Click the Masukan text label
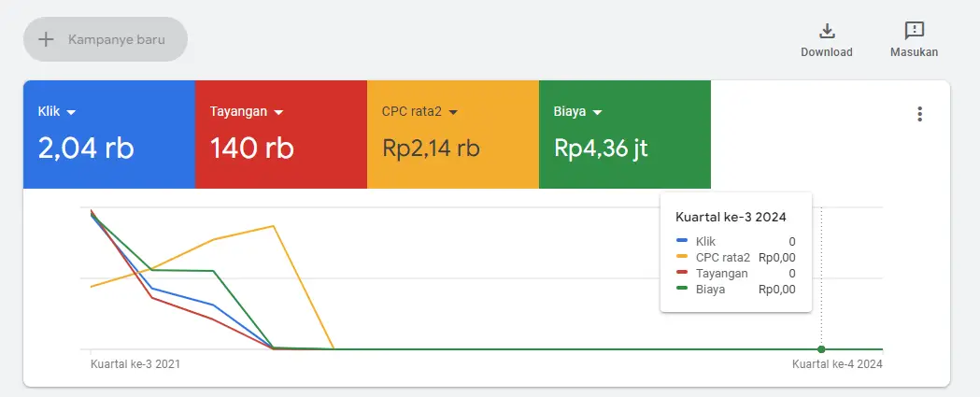The height and width of the screenshot is (397, 980). click(915, 52)
